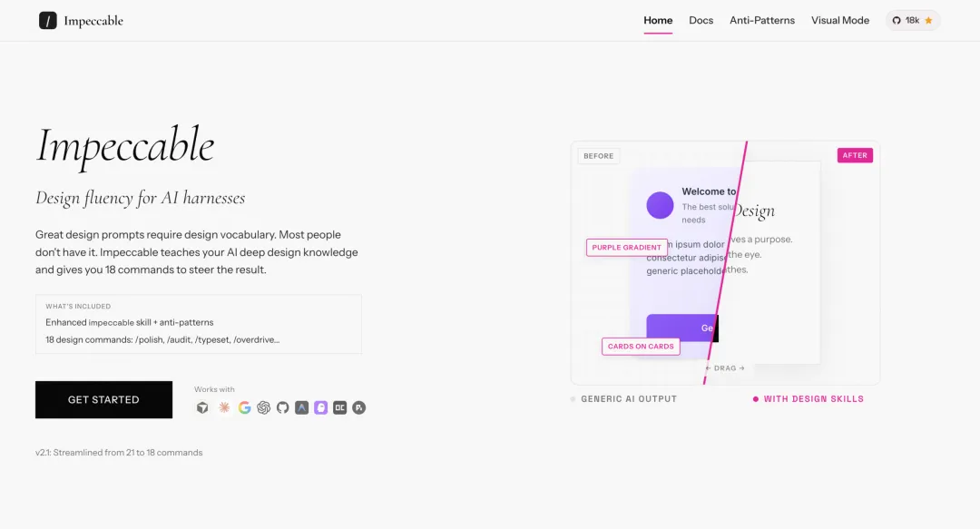Click the Purple Gradient annotation tag

627,247
